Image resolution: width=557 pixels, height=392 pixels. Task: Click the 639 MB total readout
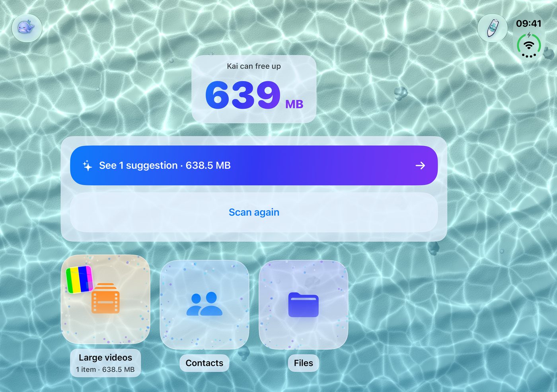point(254,95)
